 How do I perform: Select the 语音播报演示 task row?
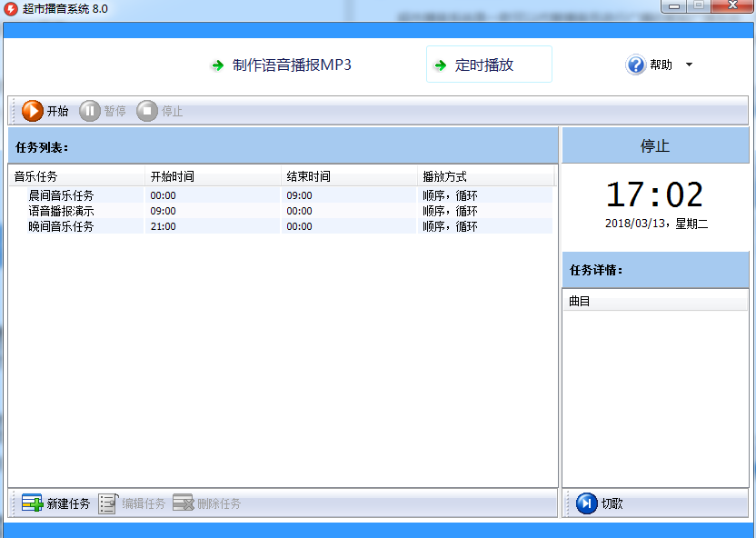(x=281, y=211)
